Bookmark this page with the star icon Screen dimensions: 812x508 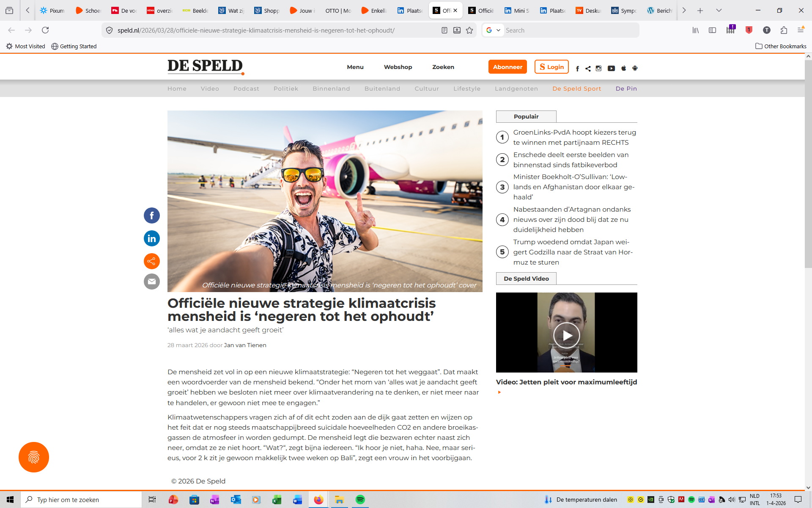pos(469,30)
